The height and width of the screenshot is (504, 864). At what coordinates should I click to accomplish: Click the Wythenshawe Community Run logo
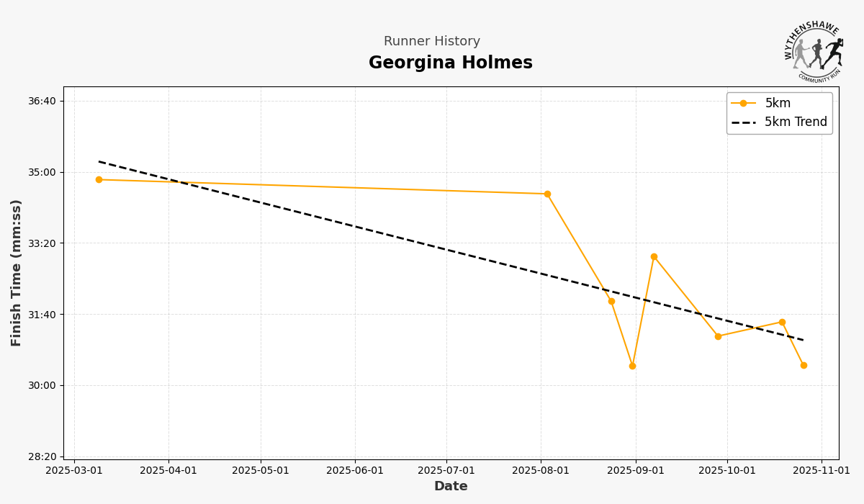814,50
